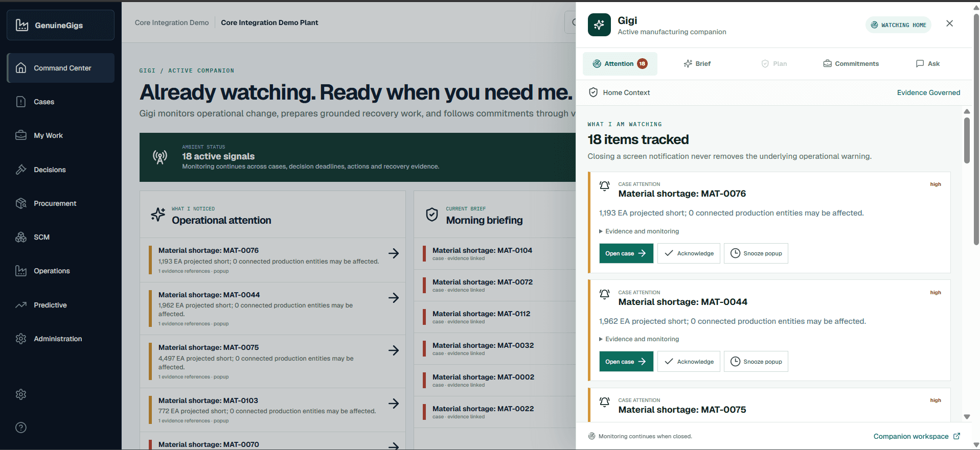Click the panel scrollbar down arrow
The height and width of the screenshot is (450, 980).
(x=967, y=417)
